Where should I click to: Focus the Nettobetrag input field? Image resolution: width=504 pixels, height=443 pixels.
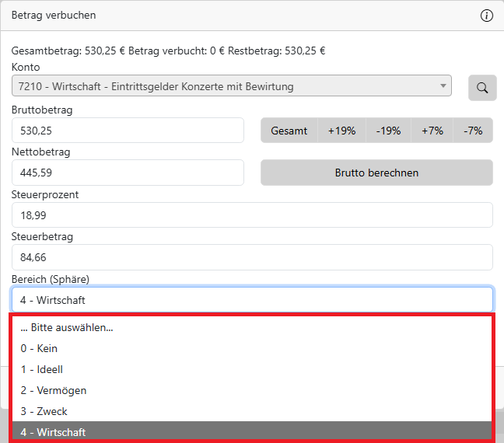128,173
